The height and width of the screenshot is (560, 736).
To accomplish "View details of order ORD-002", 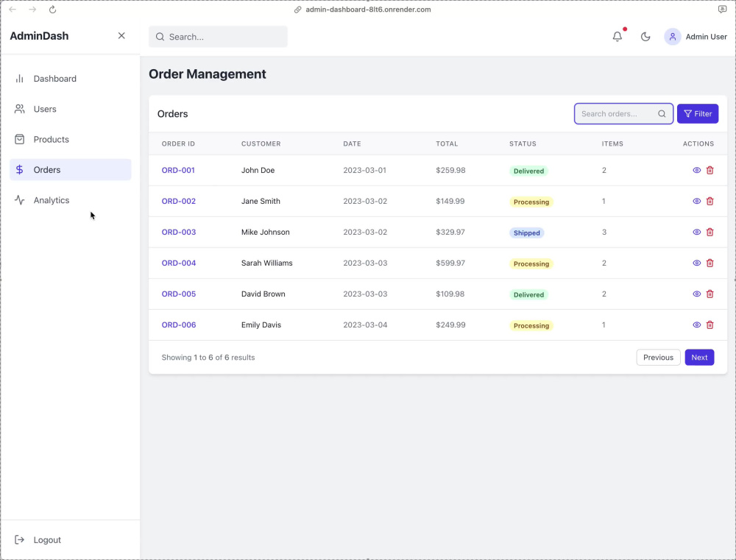I will tap(696, 202).
